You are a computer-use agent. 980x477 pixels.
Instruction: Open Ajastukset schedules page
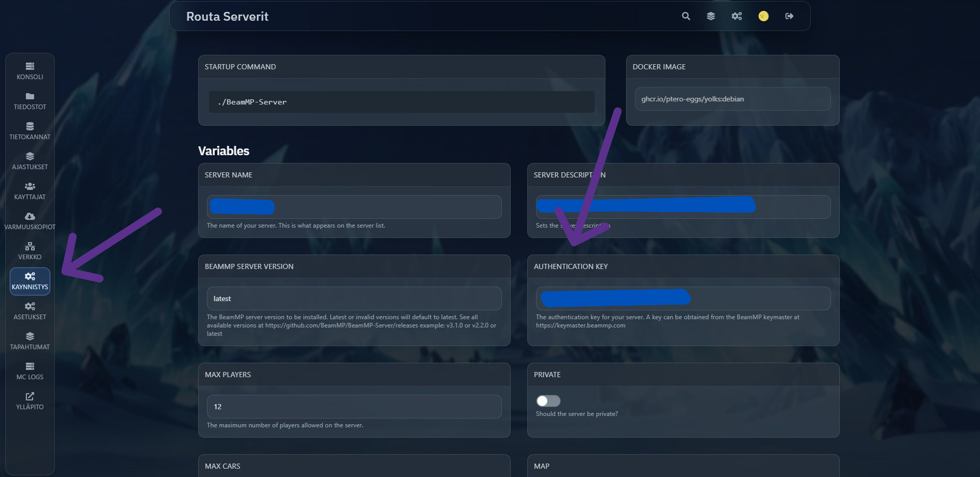click(x=30, y=161)
